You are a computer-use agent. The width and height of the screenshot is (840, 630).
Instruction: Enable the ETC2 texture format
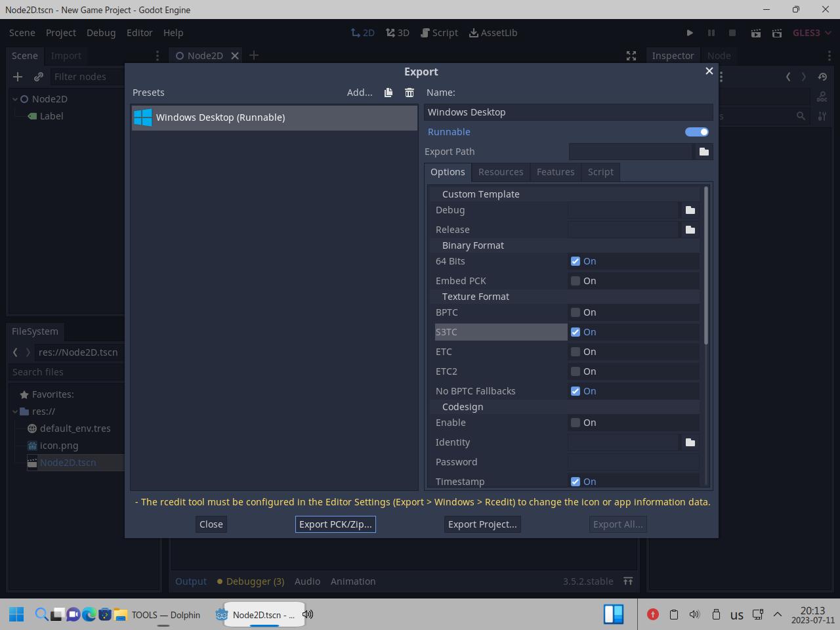pos(576,371)
